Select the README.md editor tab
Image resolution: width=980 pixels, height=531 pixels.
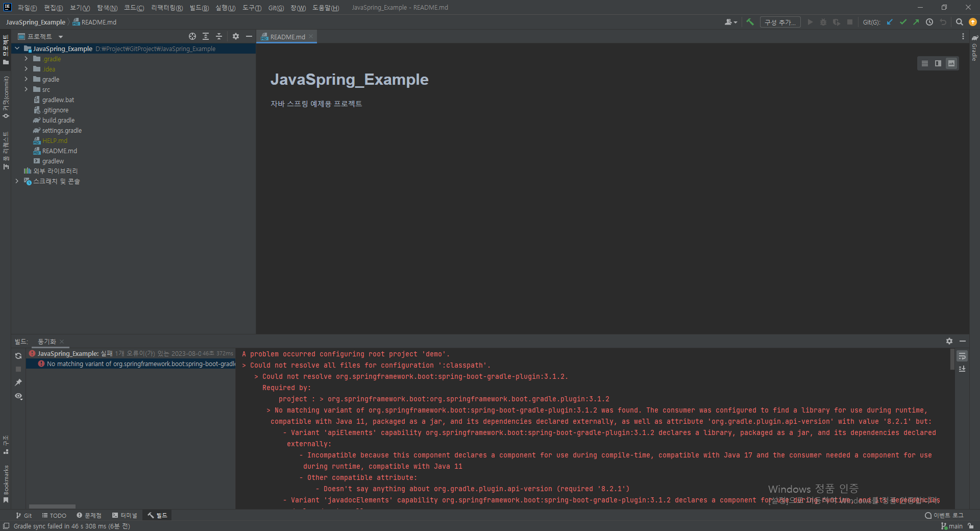point(287,37)
